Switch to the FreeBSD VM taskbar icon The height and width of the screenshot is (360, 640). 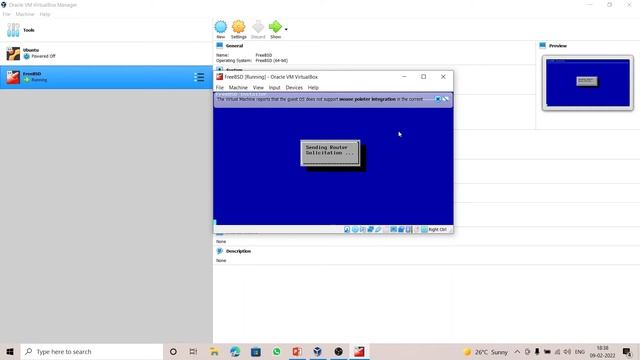[359, 351]
